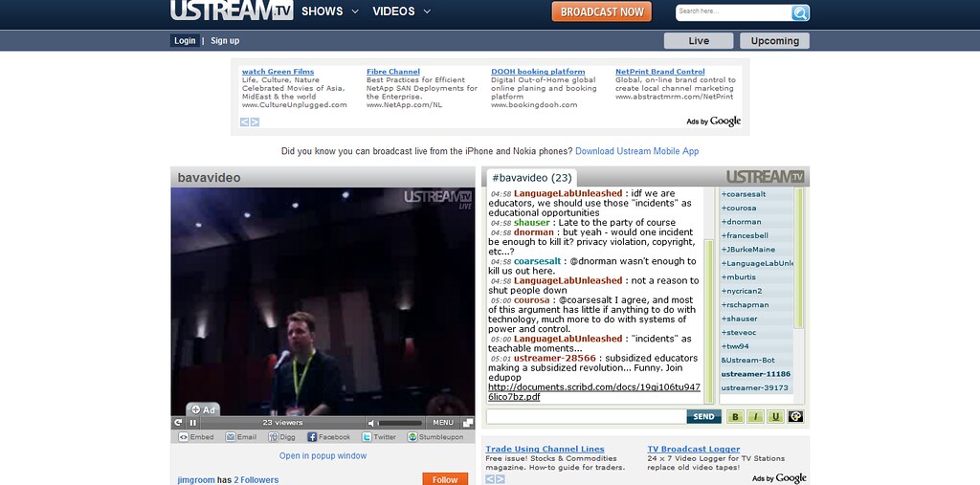Pause the live video stream
The image size is (980, 485).
tap(192, 423)
